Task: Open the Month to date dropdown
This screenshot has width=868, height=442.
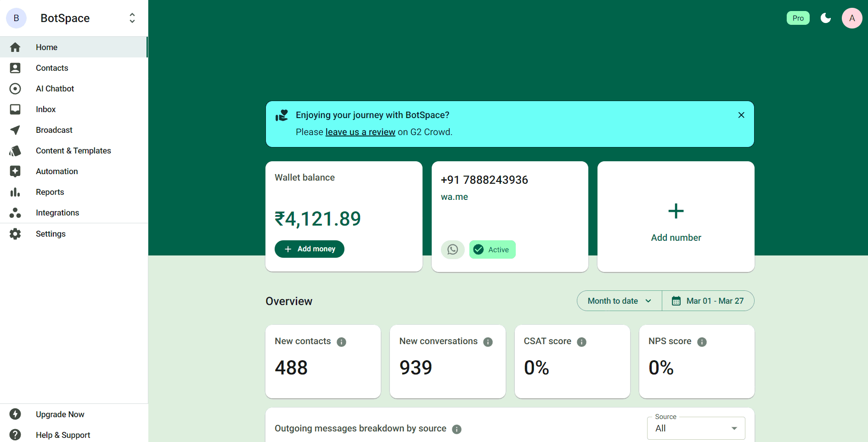Action: [x=620, y=301]
